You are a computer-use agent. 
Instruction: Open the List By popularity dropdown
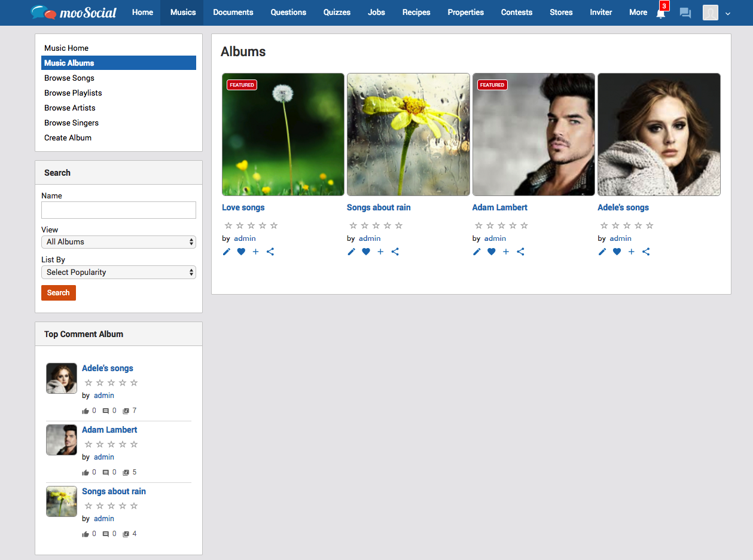tap(118, 273)
